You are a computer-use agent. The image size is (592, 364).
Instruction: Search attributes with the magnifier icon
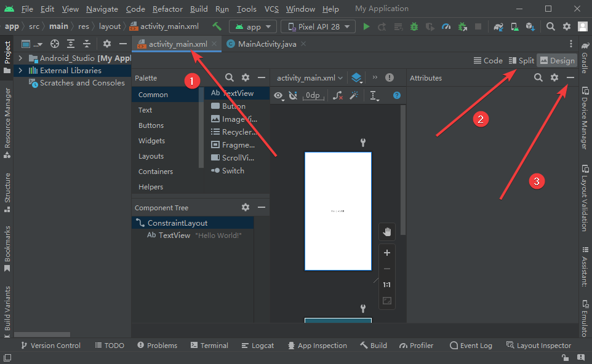pos(538,77)
